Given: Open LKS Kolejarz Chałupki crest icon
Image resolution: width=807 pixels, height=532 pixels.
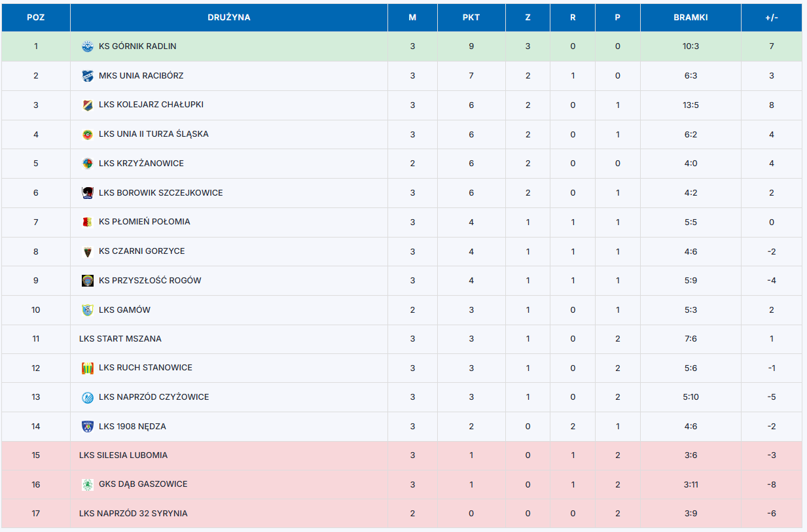Looking at the screenshot, I should [88, 105].
